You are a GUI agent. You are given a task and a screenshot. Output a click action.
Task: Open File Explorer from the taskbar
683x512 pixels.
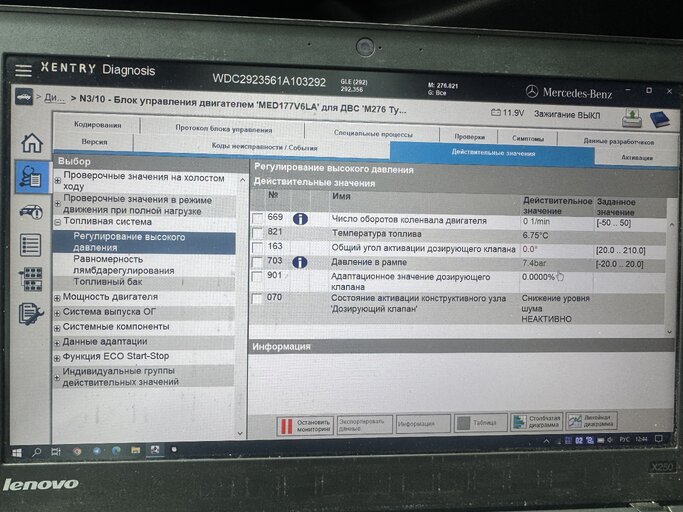click(135, 450)
